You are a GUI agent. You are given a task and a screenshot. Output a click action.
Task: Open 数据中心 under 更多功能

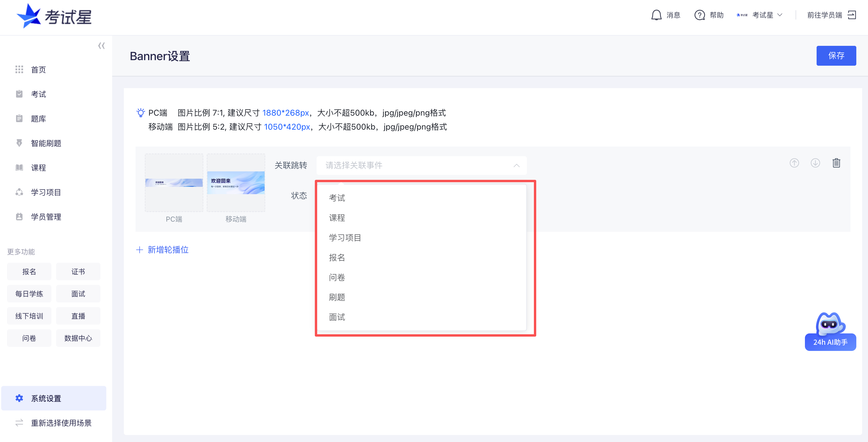pos(78,338)
